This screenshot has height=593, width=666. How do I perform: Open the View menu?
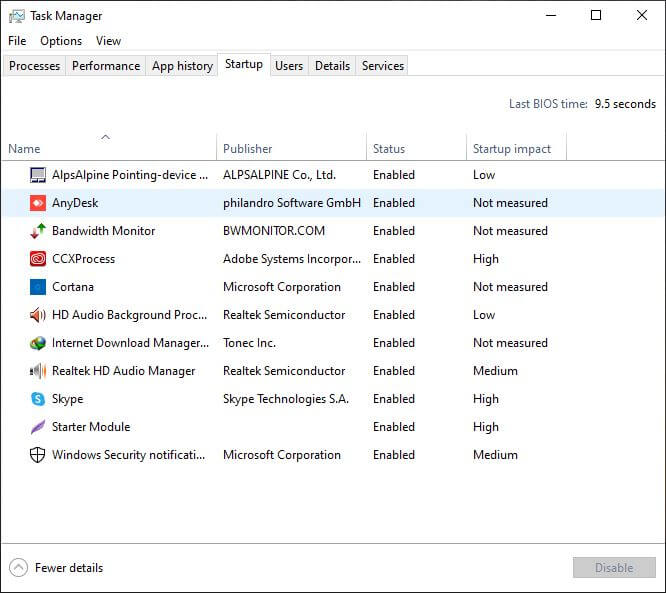point(108,41)
